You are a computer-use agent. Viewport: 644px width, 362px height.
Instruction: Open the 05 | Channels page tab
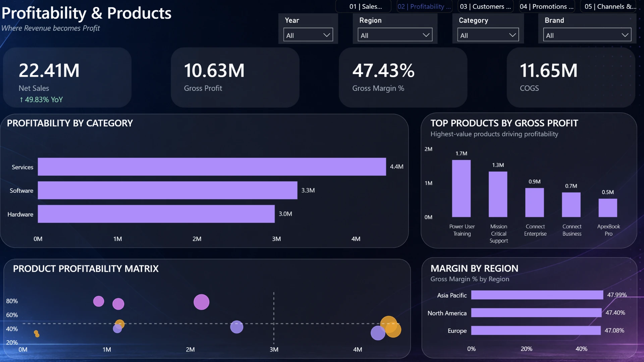[x=609, y=6]
